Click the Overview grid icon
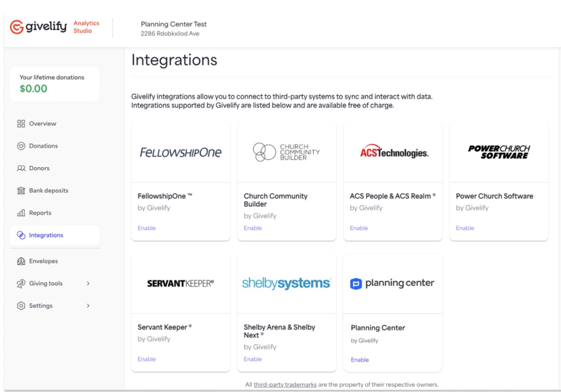The width and height of the screenshot is (561, 392). pyautogui.click(x=21, y=123)
